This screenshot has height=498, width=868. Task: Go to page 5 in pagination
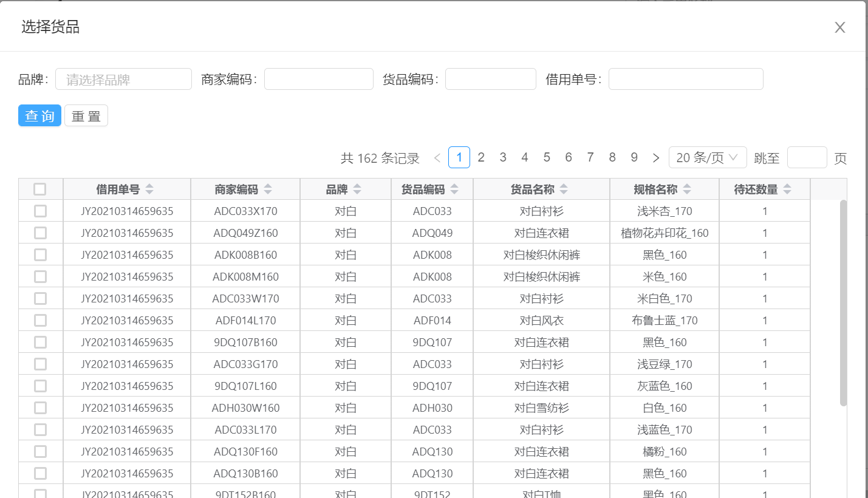(x=547, y=158)
